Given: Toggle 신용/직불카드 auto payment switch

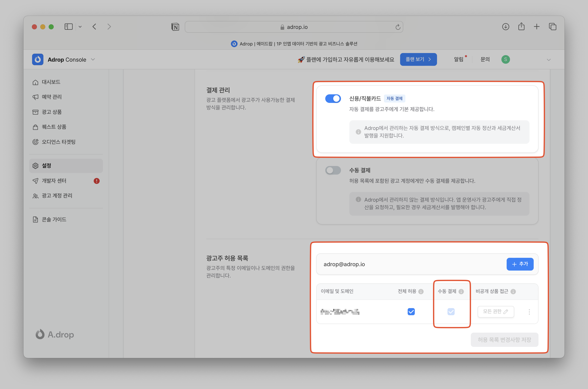Looking at the screenshot, I should click(x=333, y=99).
